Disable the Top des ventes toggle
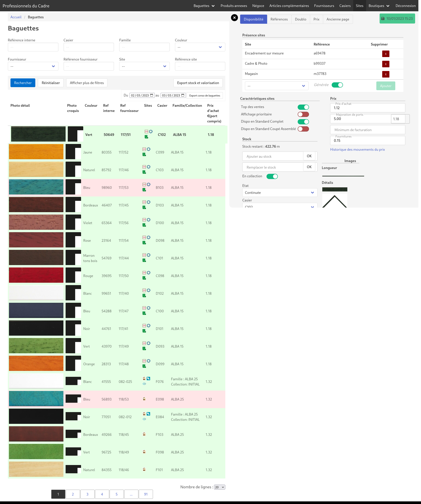421x504 pixels. (x=303, y=107)
